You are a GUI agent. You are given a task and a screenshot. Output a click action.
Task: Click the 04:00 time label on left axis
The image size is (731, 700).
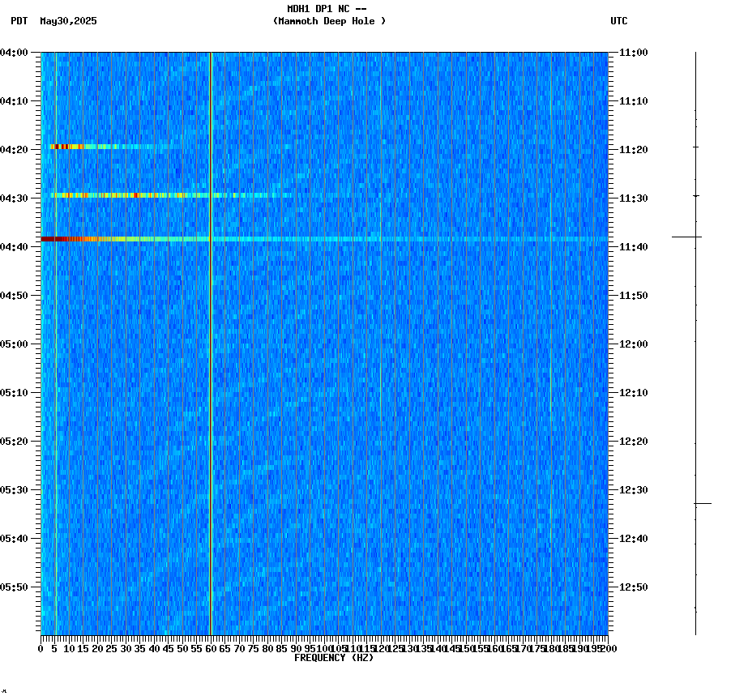click(x=15, y=53)
